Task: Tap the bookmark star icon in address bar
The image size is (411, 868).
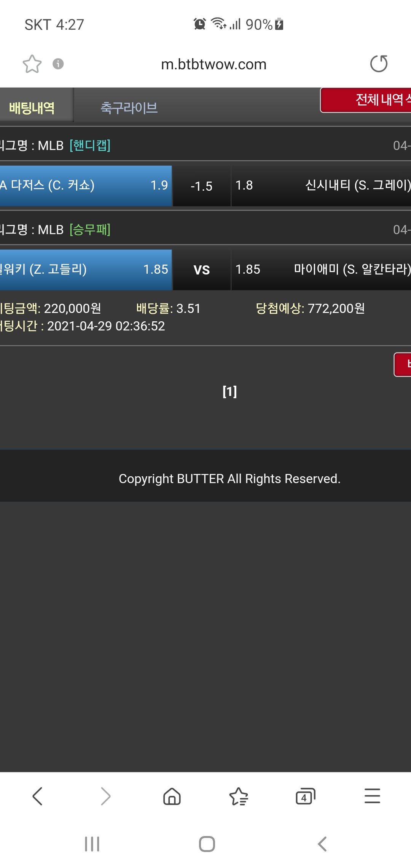Action: point(32,64)
